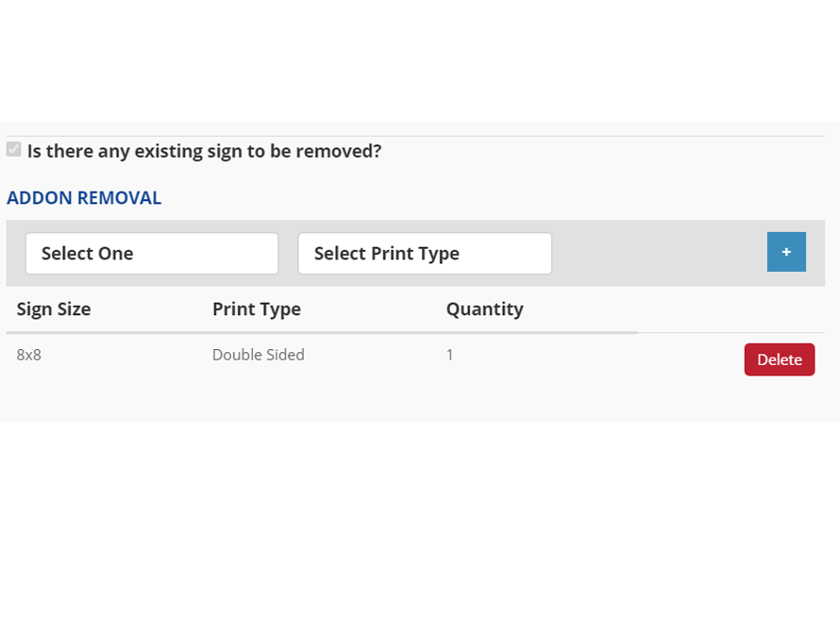Click the quantity value 1 cell
Screen dimensions: 840x617
click(450, 356)
